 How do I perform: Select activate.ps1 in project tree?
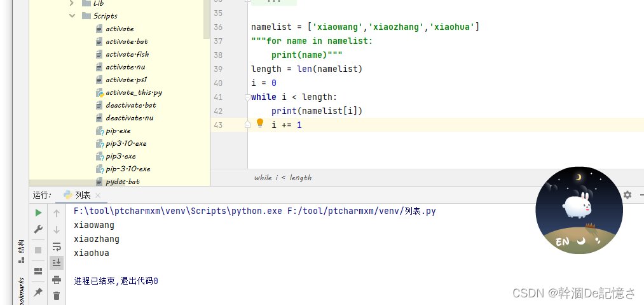pos(126,80)
